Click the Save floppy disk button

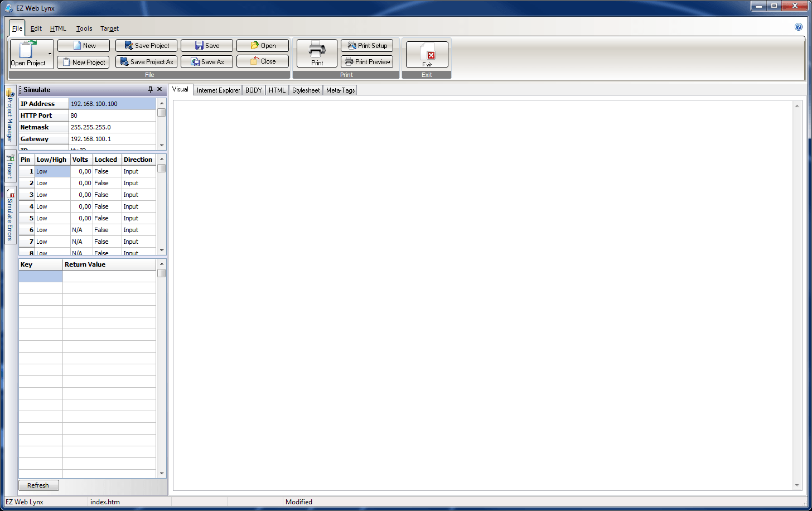(x=206, y=46)
